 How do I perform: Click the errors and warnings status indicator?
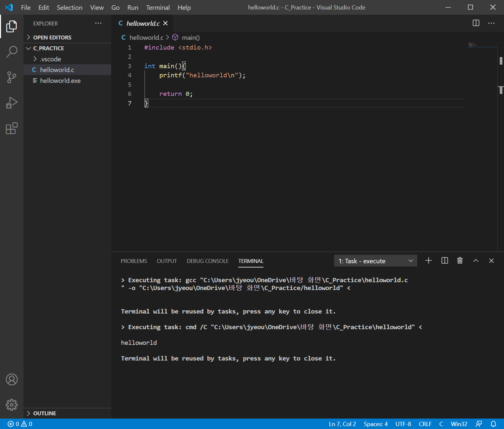tap(20, 424)
